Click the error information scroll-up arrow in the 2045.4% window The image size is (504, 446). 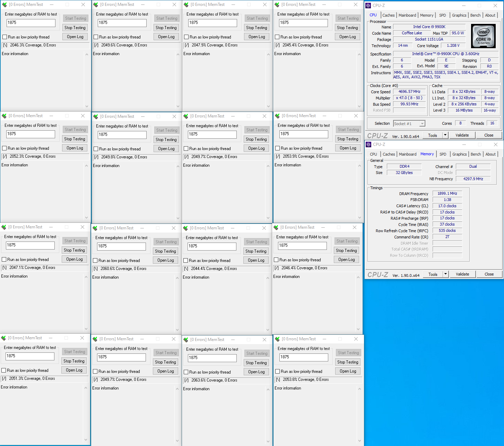click(359, 54)
